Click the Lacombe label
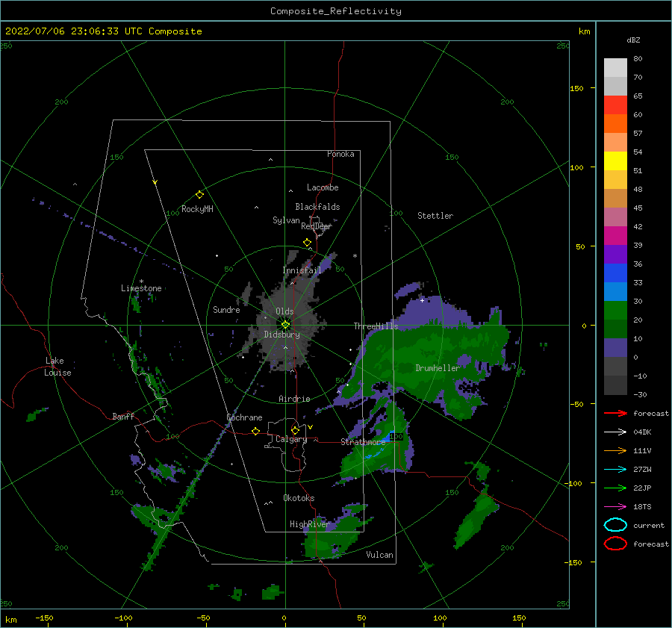 tap(323, 187)
